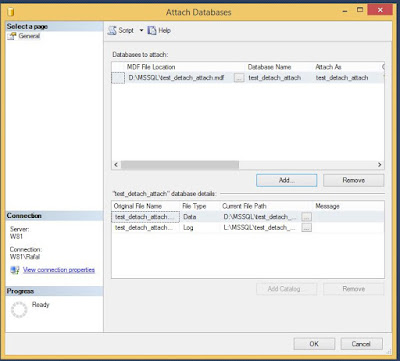
Task: Dismiss dialog with Cancel button
Action: (x=361, y=344)
